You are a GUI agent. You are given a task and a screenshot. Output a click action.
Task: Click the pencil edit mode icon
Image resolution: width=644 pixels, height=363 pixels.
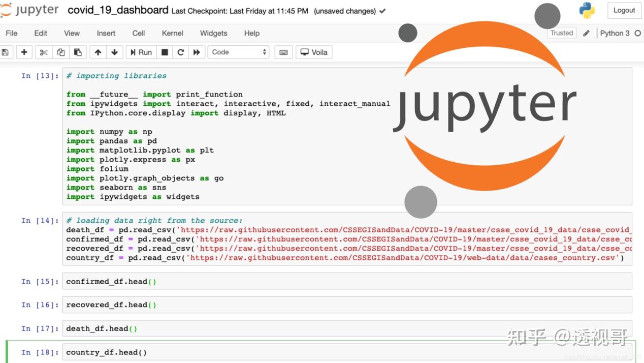(586, 33)
